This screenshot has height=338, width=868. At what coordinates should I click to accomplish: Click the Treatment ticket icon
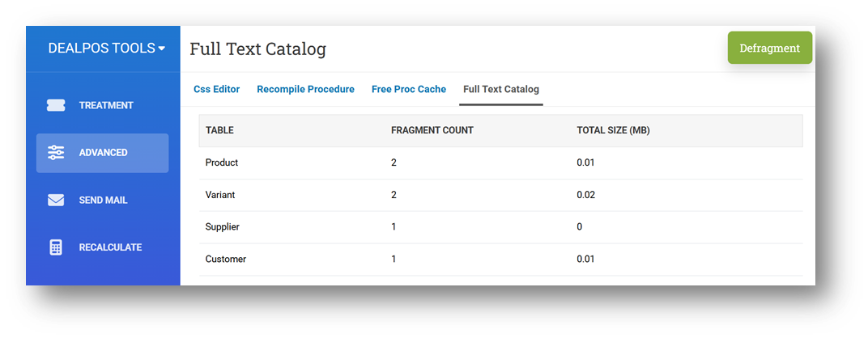point(56,106)
